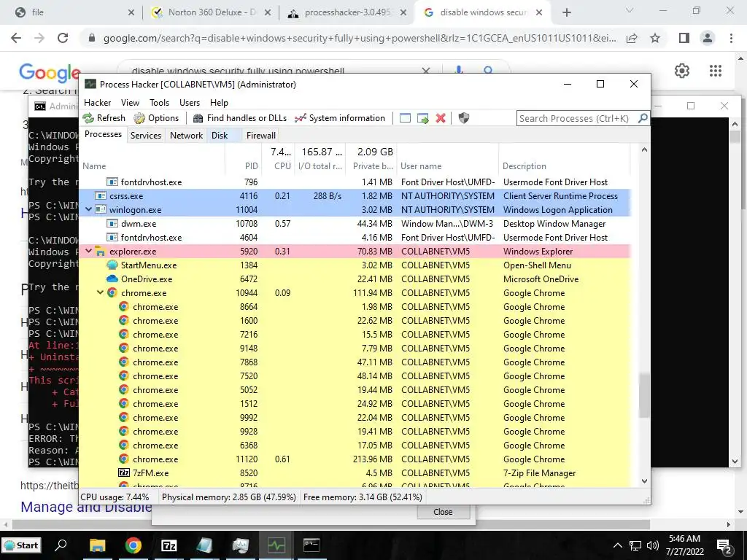The image size is (747, 560).
Task: Switch to the Firewall tab
Action: 261,135
